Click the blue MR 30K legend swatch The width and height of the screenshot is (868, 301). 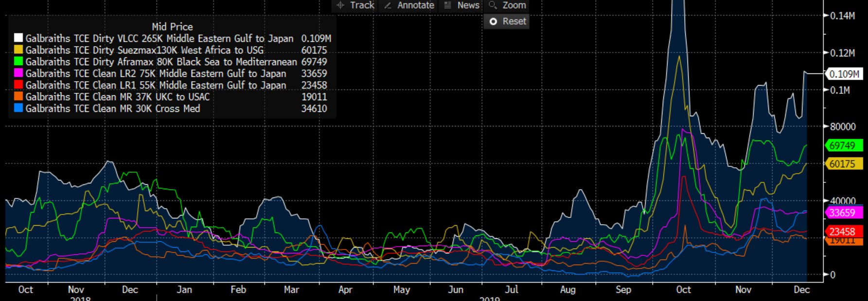point(18,108)
